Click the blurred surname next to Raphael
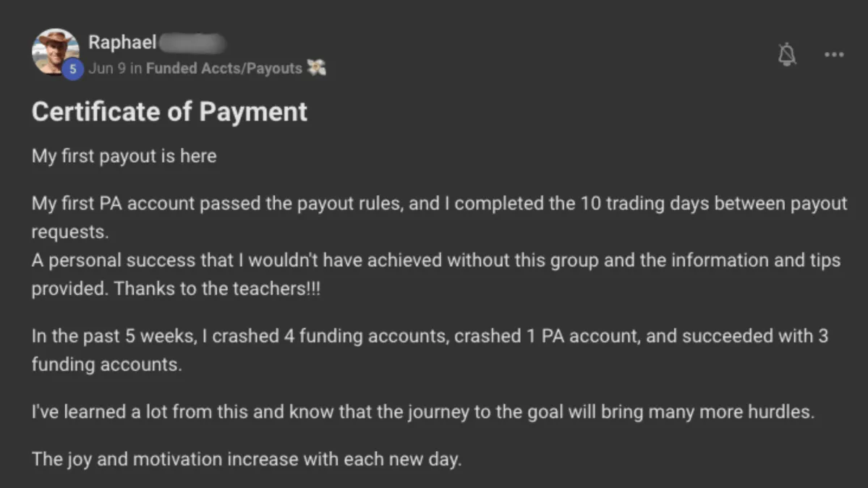 tap(193, 43)
